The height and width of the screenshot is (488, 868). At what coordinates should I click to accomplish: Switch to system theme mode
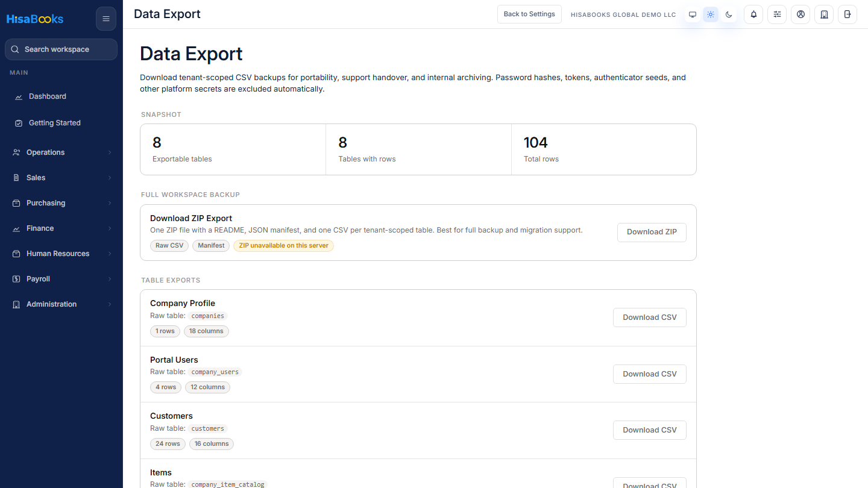pyautogui.click(x=693, y=14)
